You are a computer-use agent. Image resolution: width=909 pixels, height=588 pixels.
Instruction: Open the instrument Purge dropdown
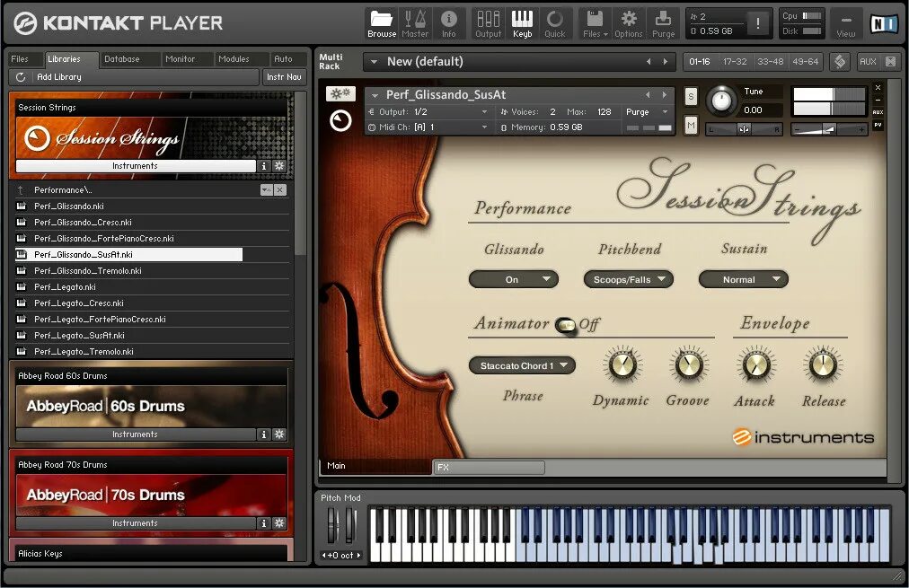point(648,112)
